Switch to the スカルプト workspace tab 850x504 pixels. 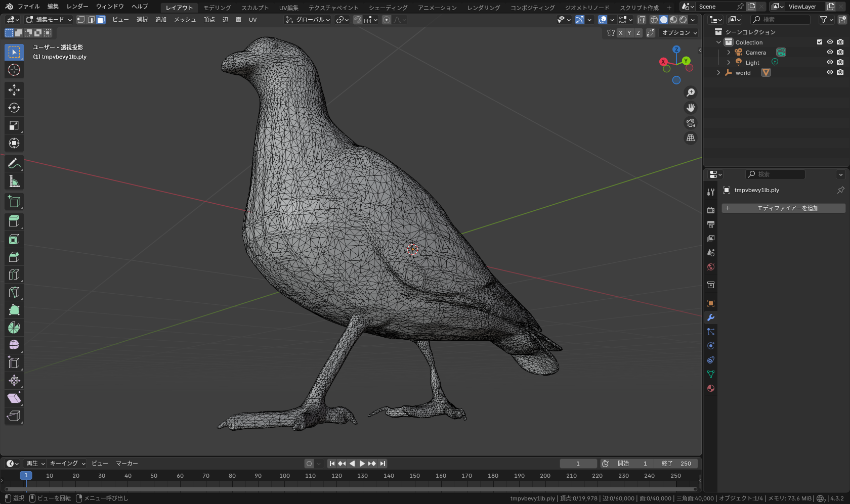pos(254,8)
